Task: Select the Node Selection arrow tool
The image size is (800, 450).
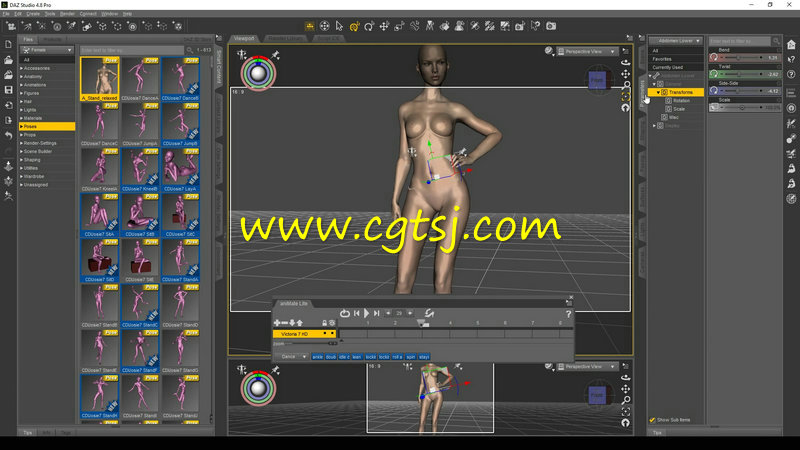Action: click(x=339, y=26)
